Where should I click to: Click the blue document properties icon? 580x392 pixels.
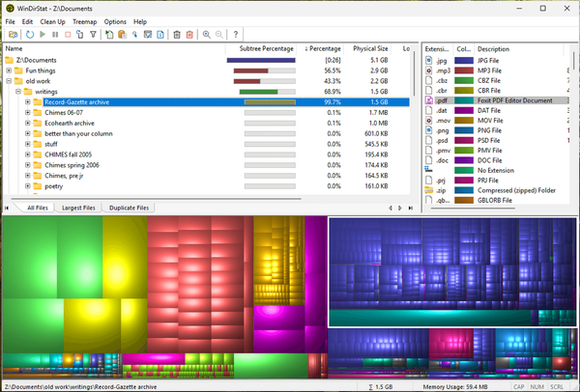coord(160,35)
